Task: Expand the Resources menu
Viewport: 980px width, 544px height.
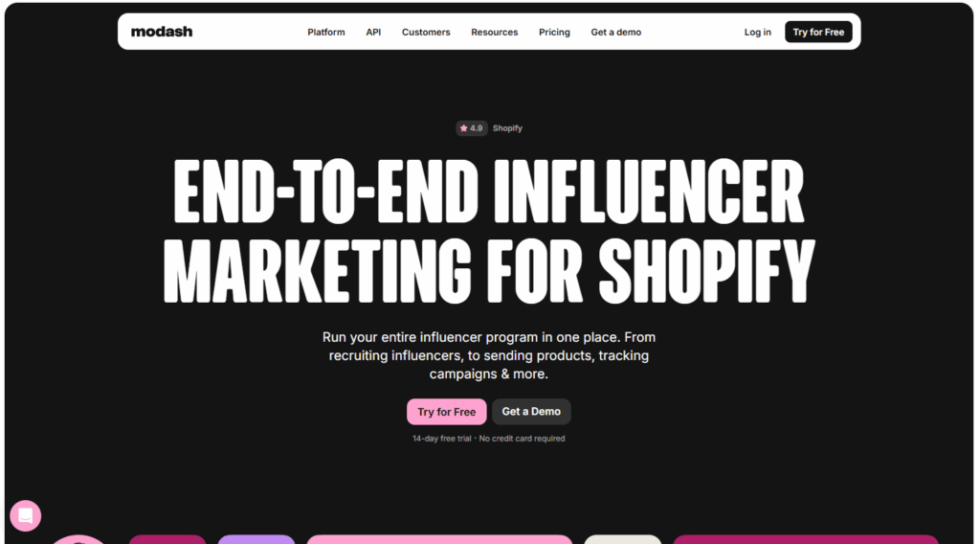Action: (494, 32)
